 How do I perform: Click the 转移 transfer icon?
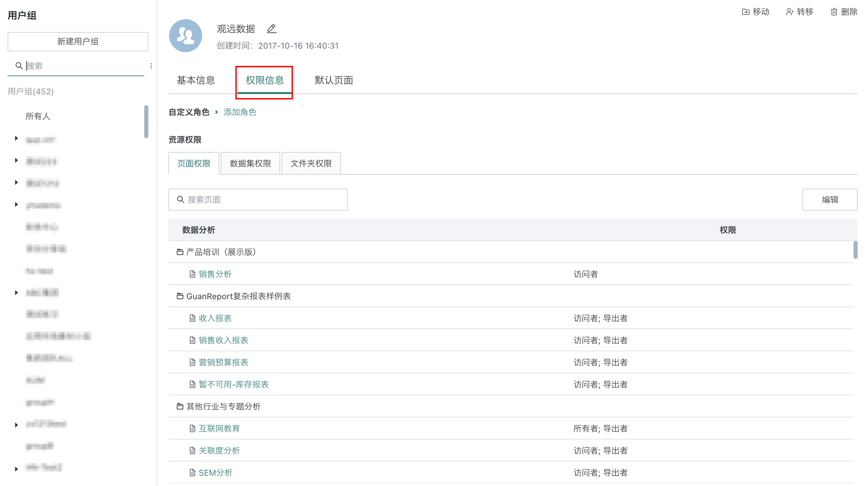point(789,12)
